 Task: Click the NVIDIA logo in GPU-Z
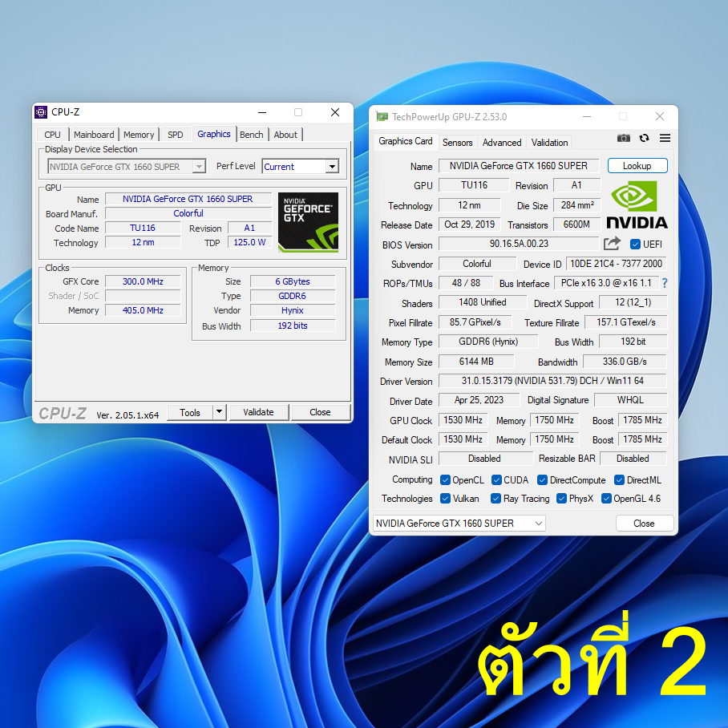click(x=637, y=205)
